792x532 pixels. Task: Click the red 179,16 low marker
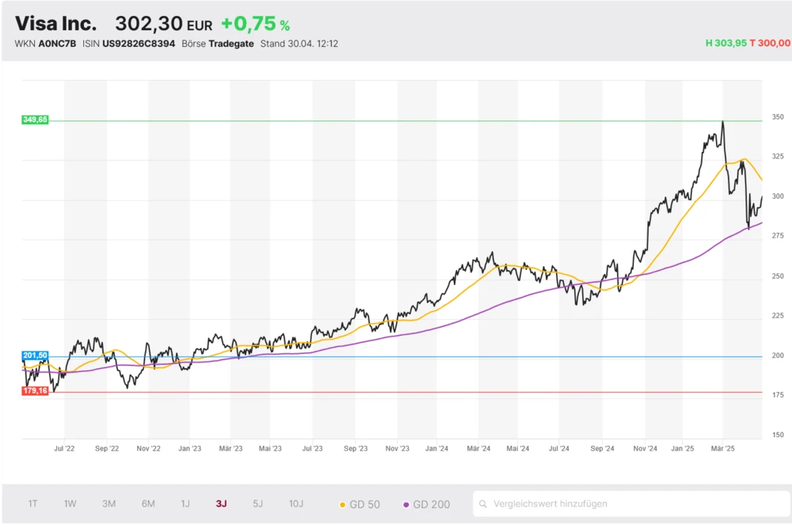tap(36, 391)
